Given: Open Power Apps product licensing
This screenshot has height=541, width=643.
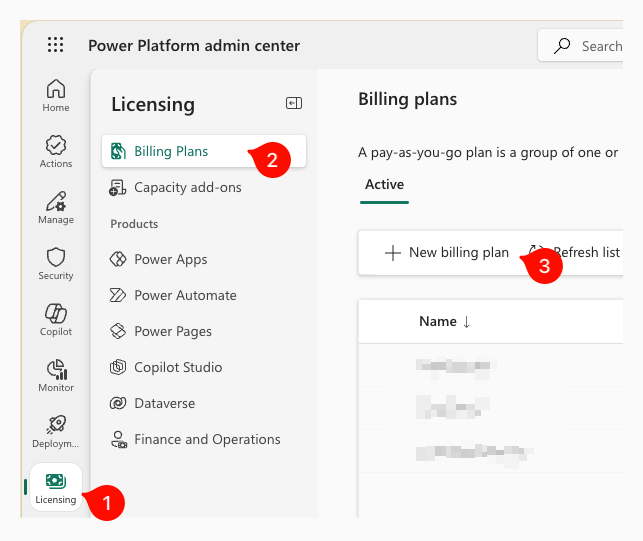Looking at the screenshot, I should point(170,259).
